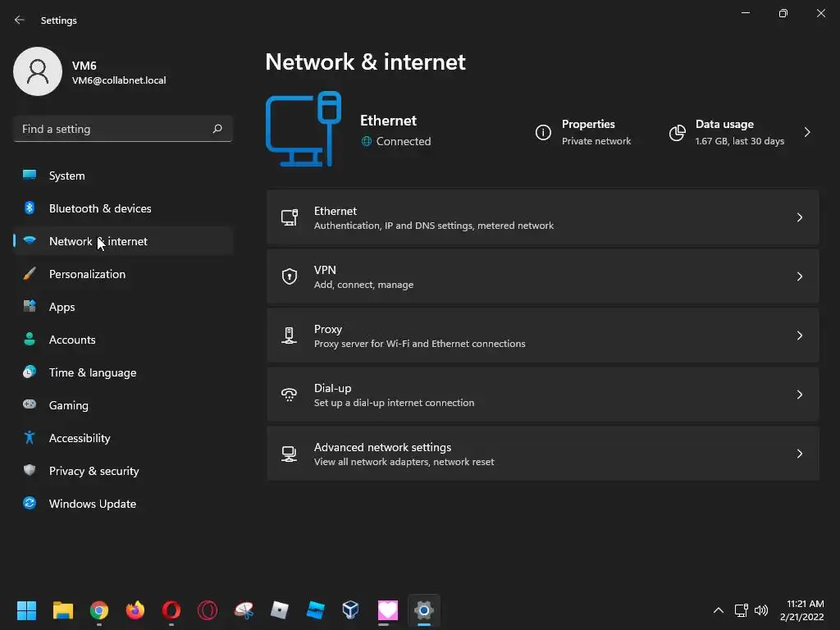Click the back arrow in Settings
840x630 pixels.
point(20,21)
